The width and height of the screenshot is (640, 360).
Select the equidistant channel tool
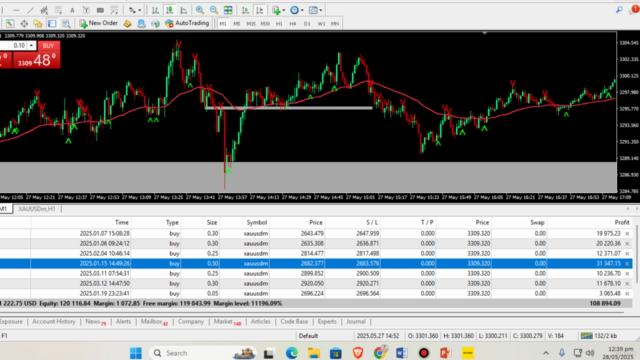point(44,10)
